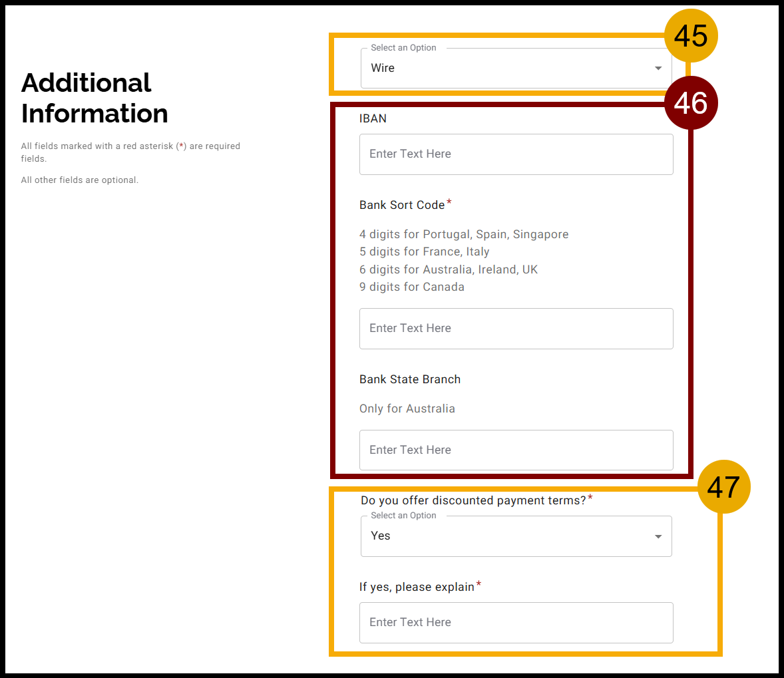Click the 'Bank State Branch' field label

pyautogui.click(x=409, y=379)
